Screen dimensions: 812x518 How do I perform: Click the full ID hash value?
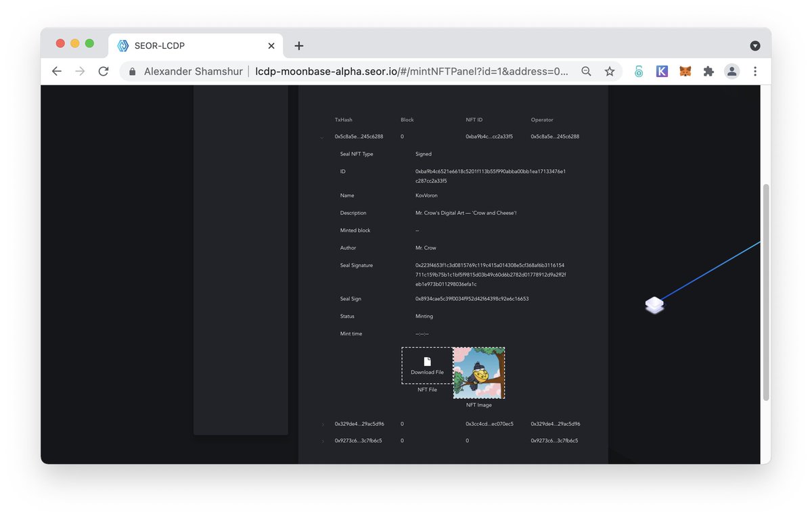491,176
